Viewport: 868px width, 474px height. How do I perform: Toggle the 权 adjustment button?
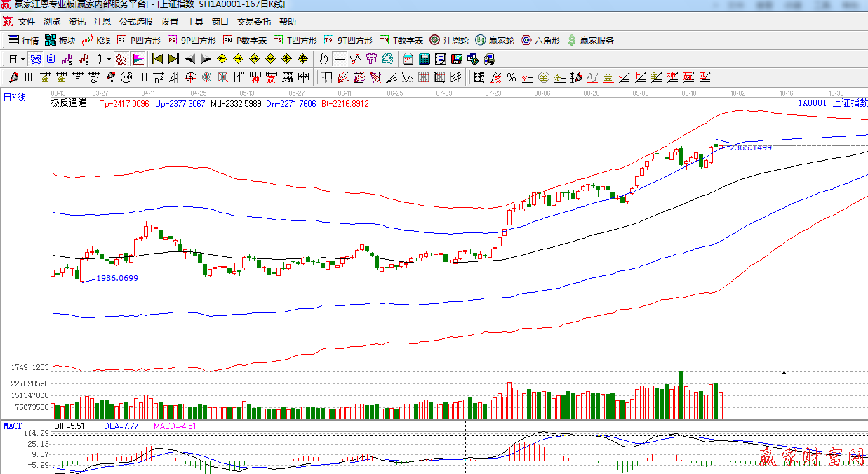coord(121,58)
